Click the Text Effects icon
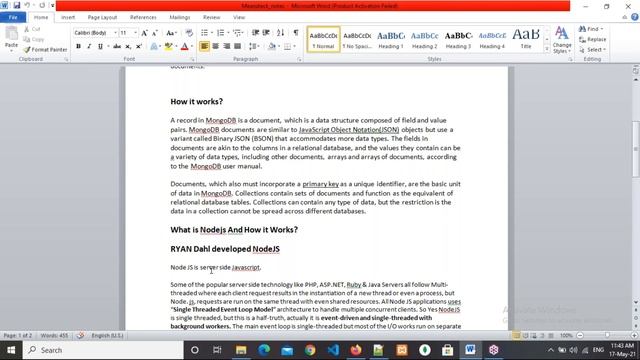Image resolution: width=640 pixels, height=360 pixels. coord(154,47)
